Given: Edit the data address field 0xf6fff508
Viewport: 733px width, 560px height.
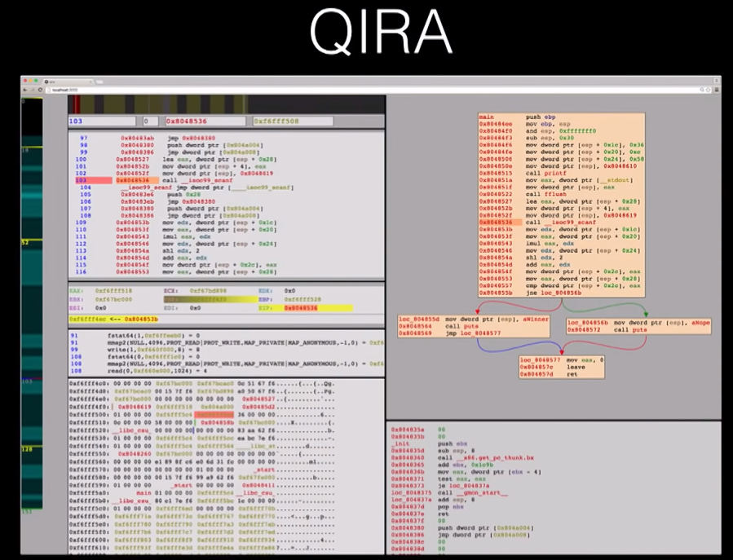Looking at the screenshot, I should tap(293, 121).
